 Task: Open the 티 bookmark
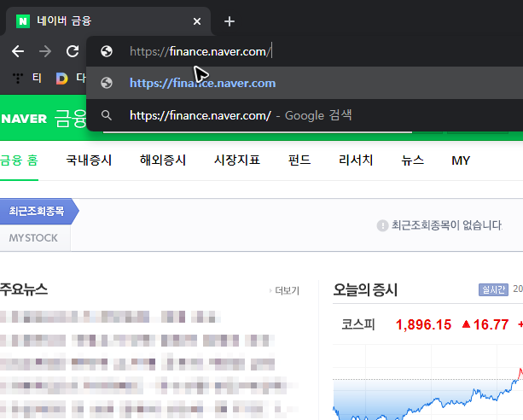click(x=26, y=79)
